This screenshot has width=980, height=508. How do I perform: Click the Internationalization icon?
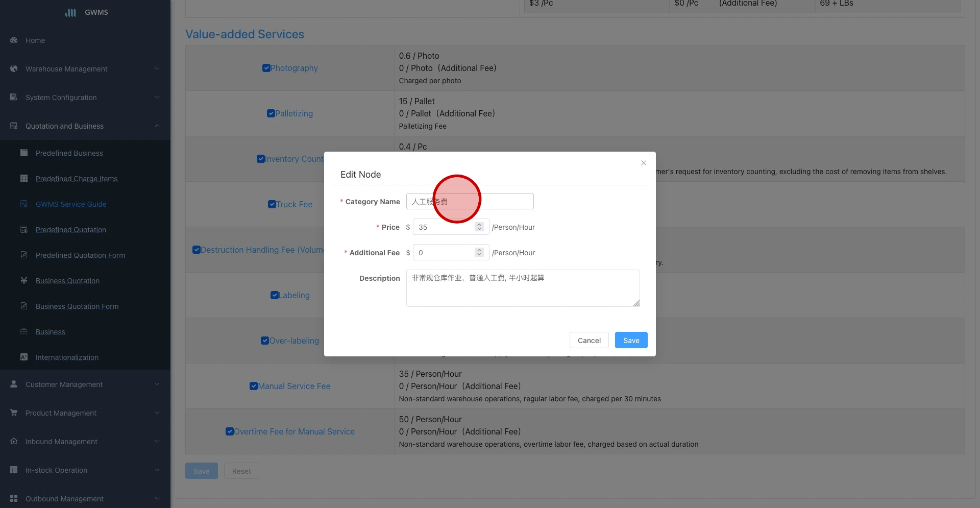[24, 357]
